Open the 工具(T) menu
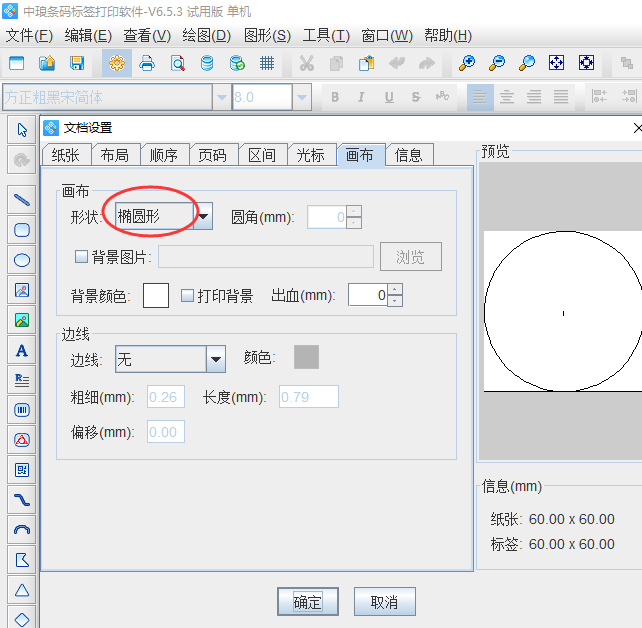This screenshot has width=642, height=628. point(326,35)
